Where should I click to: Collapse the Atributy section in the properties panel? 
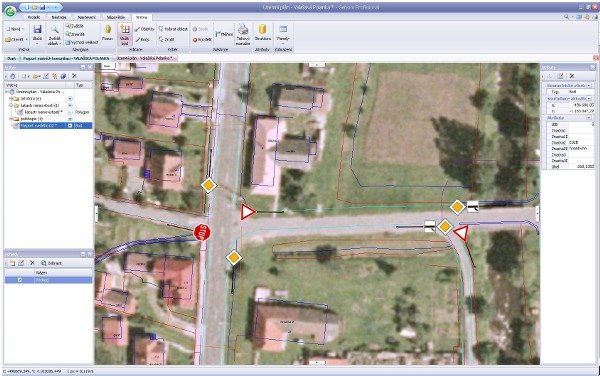(x=589, y=118)
